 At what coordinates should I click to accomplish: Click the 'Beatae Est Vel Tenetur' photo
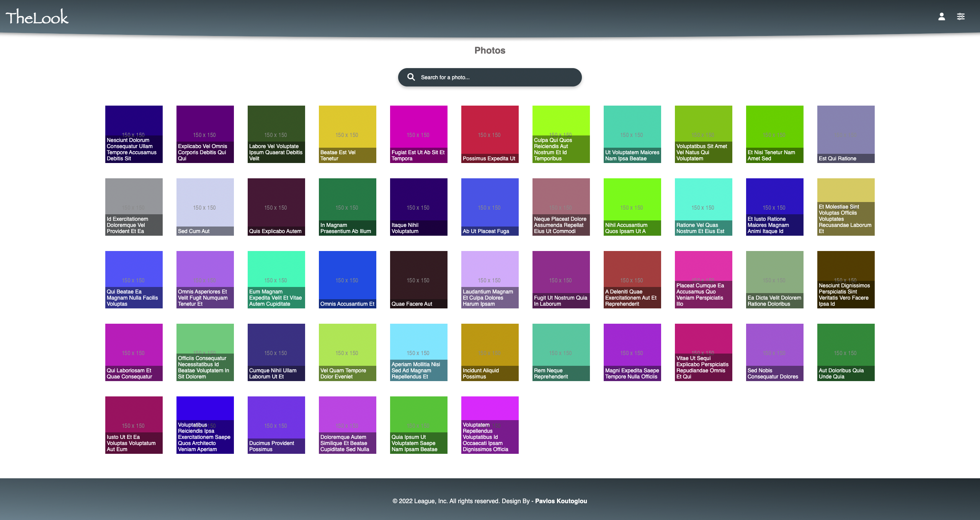click(x=347, y=134)
